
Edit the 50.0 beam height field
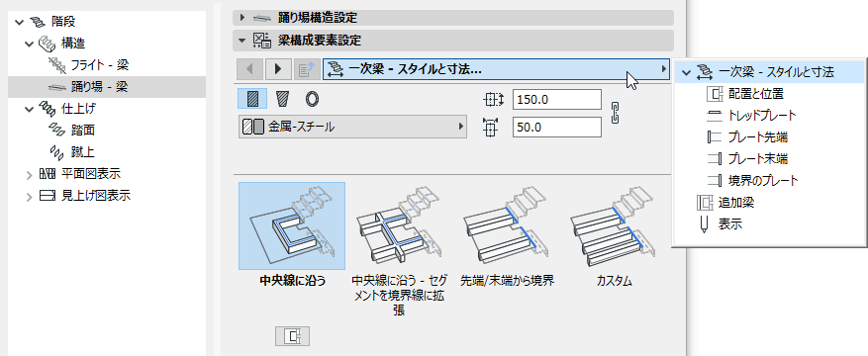[557, 128]
